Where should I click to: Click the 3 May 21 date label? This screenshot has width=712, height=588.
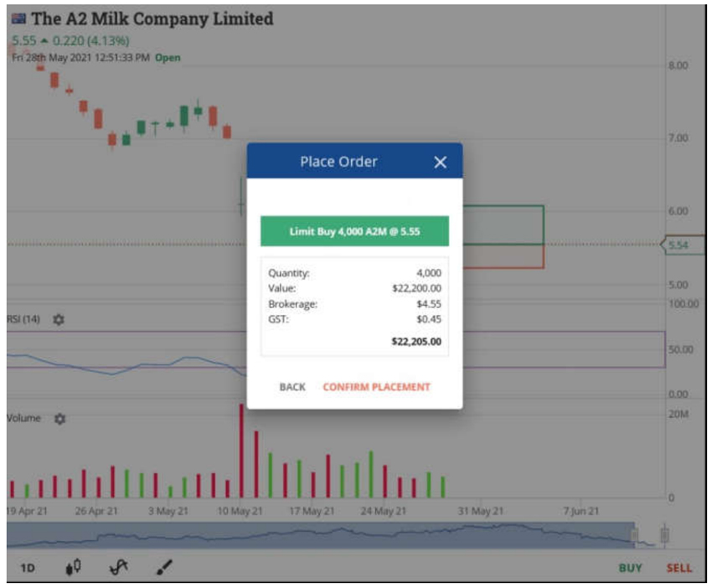pyautogui.click(x=168, y=511)
